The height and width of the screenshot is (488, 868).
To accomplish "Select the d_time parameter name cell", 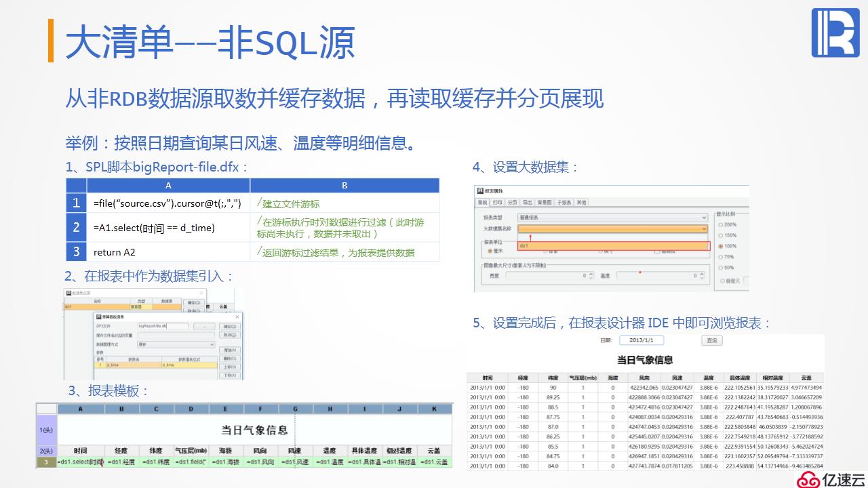I will [134, 365].
